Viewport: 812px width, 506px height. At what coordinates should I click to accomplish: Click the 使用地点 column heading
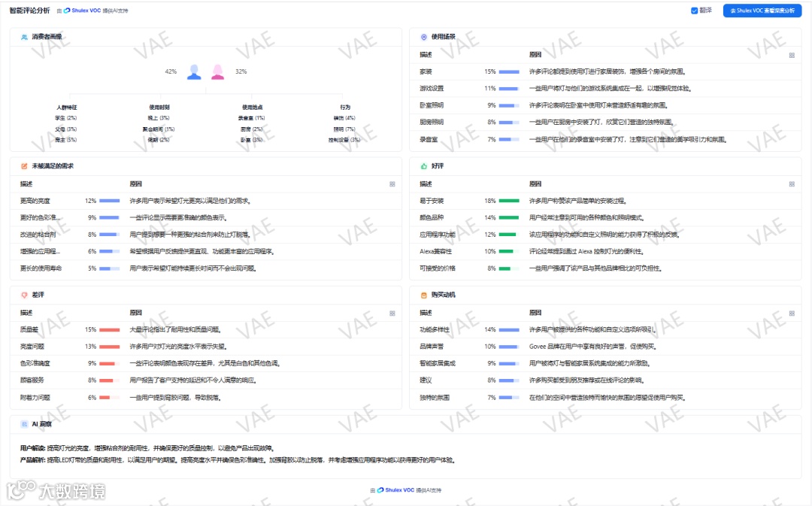click(252, 108)
